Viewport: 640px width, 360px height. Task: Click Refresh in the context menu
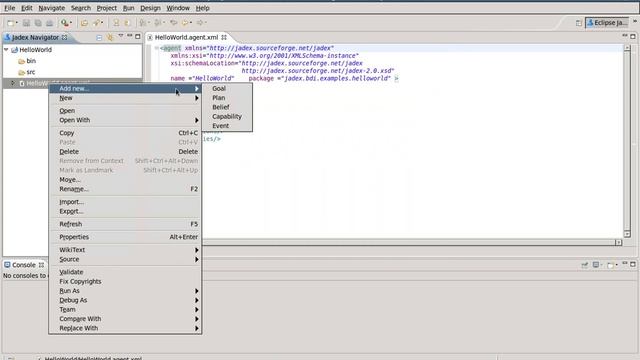tap(125, 224)
